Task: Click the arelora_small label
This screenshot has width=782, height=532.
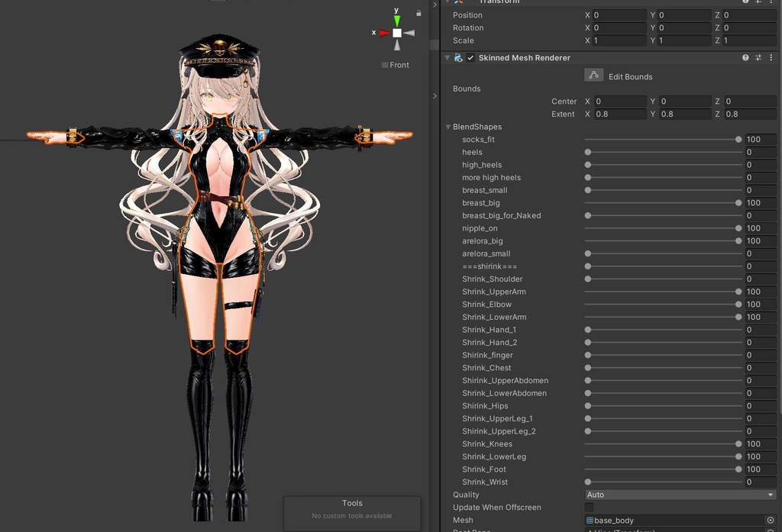Action: [x=486, y=253]
